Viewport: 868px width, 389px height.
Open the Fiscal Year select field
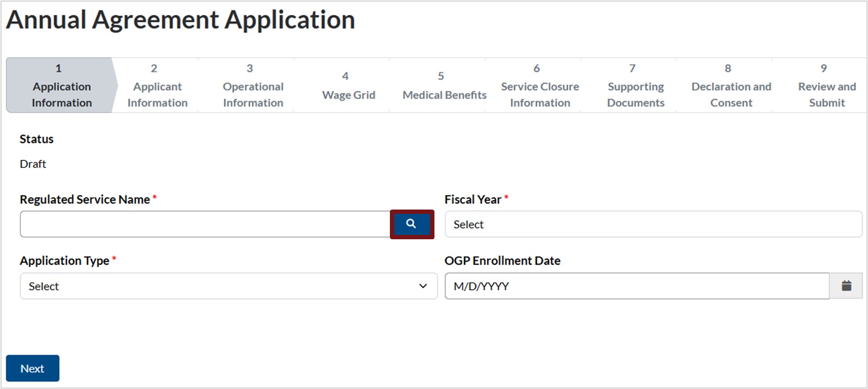click(x=653, y=224)
